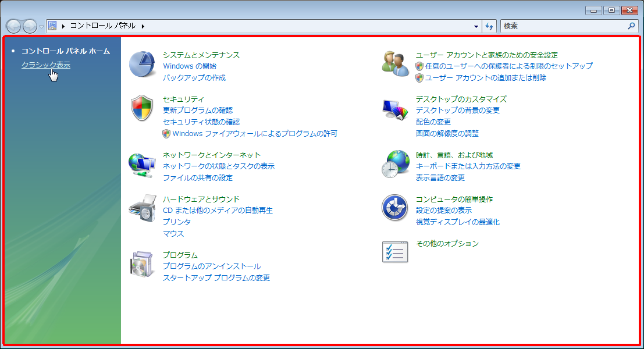The image size is (644, 349).
Task: Open デスクトップの背景の変更
Action: pyautogui.click(x=457, y=111)
